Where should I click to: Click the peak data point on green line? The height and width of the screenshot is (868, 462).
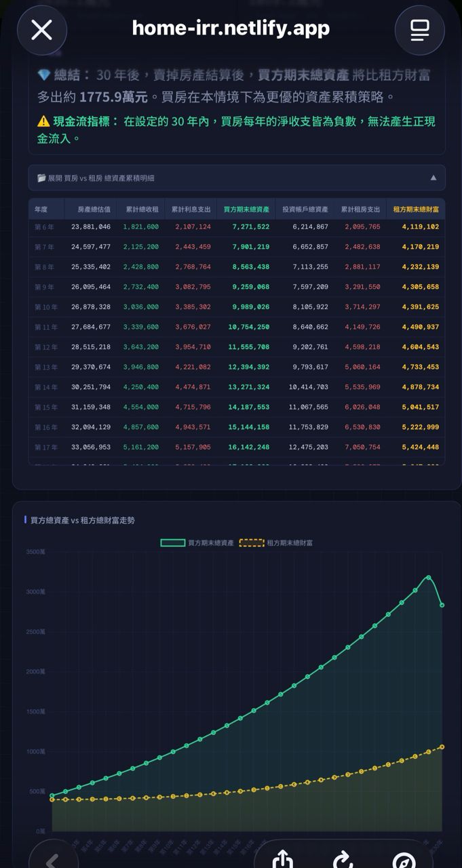click(x=428, y=578)
